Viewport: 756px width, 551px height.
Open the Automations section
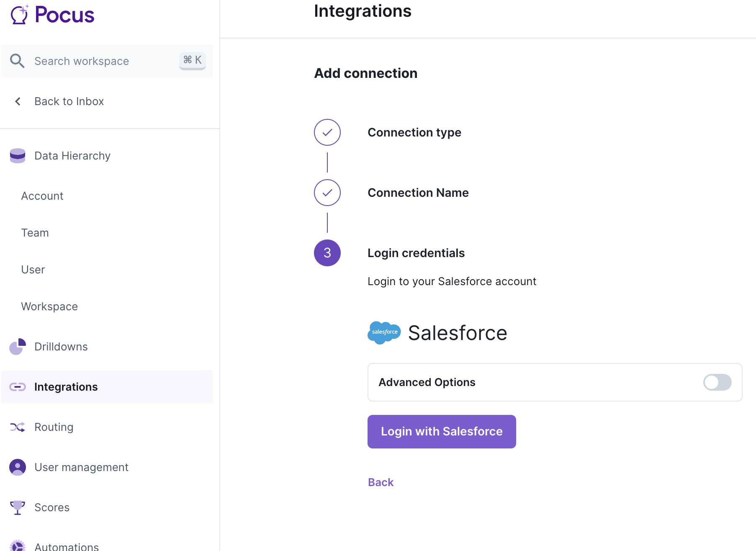[x=67, y=546]
